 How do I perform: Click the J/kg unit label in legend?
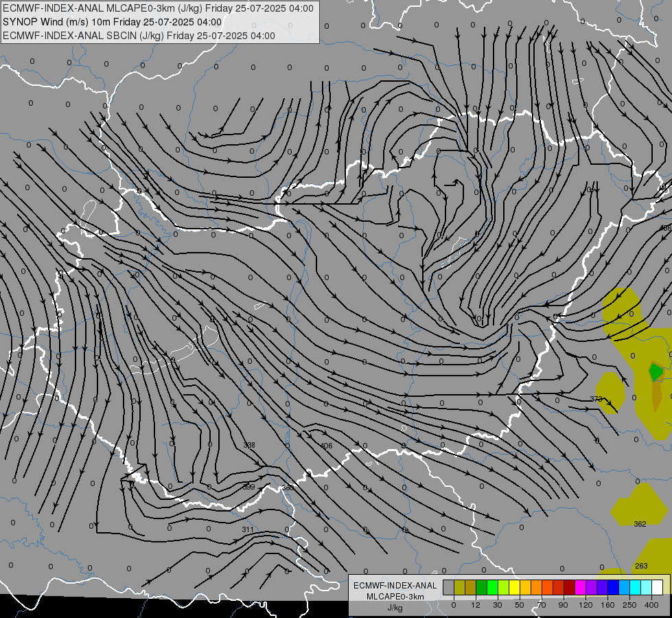click(395, 608)
